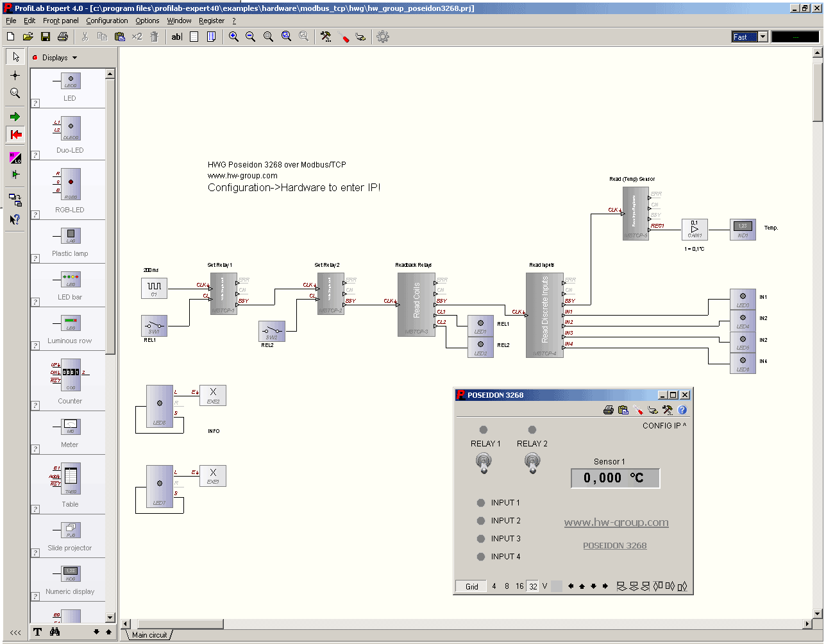This screenshot has width=826, height=644.
Task: Select the Read Coils block MBTCP-3
Action: click(x=416, y=305)
